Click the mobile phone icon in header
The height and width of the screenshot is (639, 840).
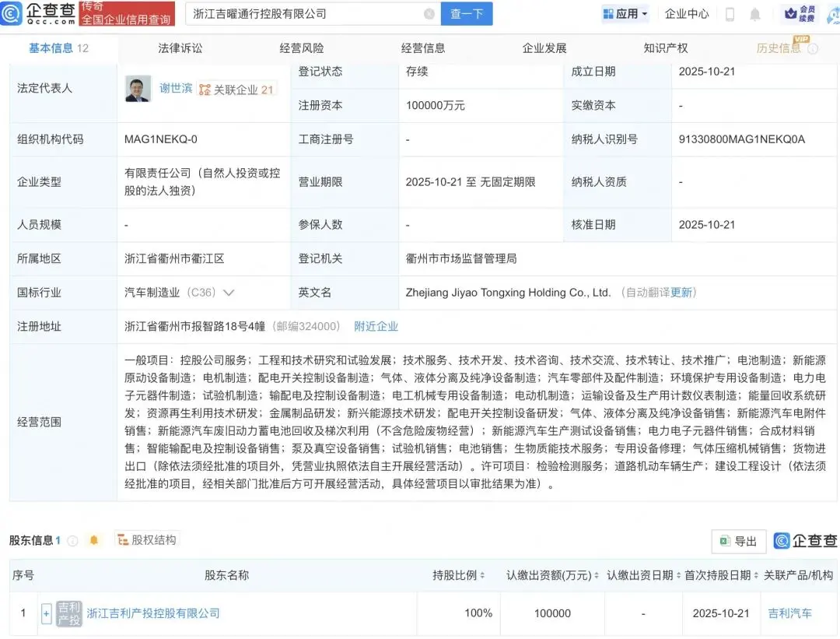pos(730,14)
